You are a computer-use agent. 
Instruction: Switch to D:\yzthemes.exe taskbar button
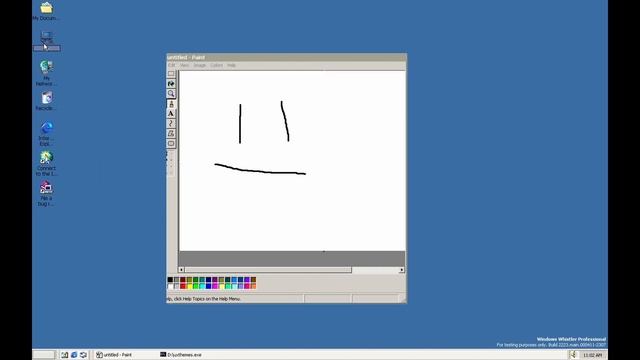pyautogui.click(x=190, y=355)
